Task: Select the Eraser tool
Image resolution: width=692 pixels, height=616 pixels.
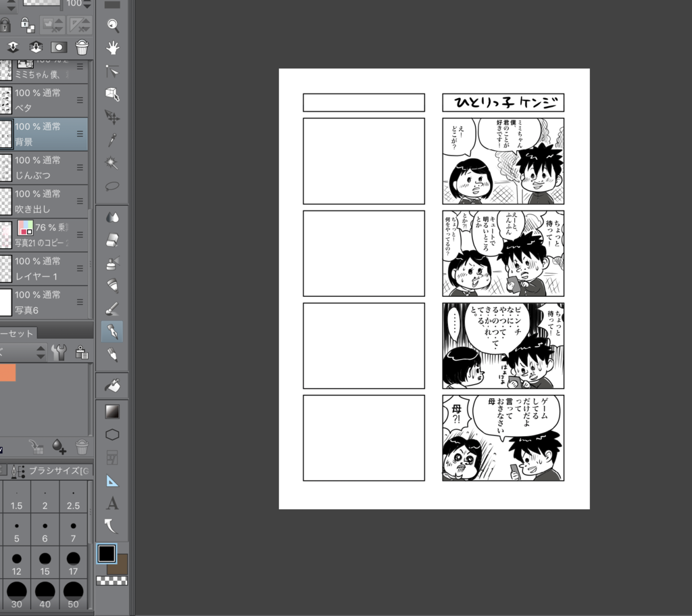Action: (113, 240)
